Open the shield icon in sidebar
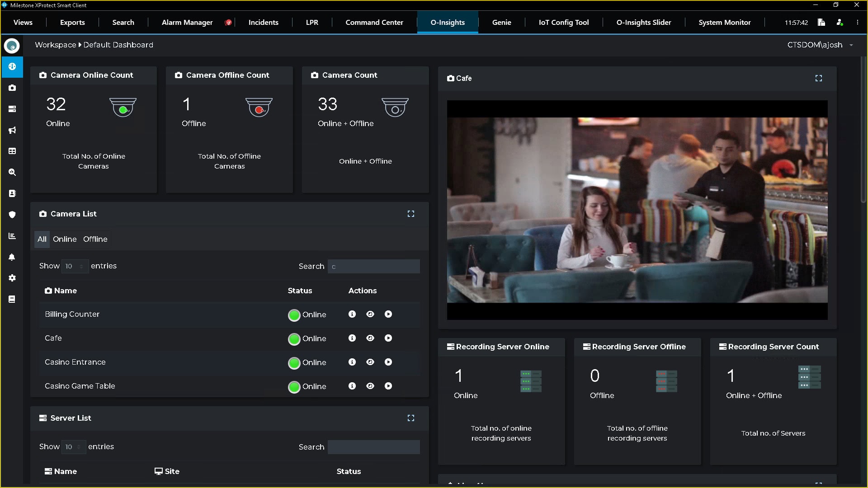The image size is (868, 488). (x=12, y=215)
